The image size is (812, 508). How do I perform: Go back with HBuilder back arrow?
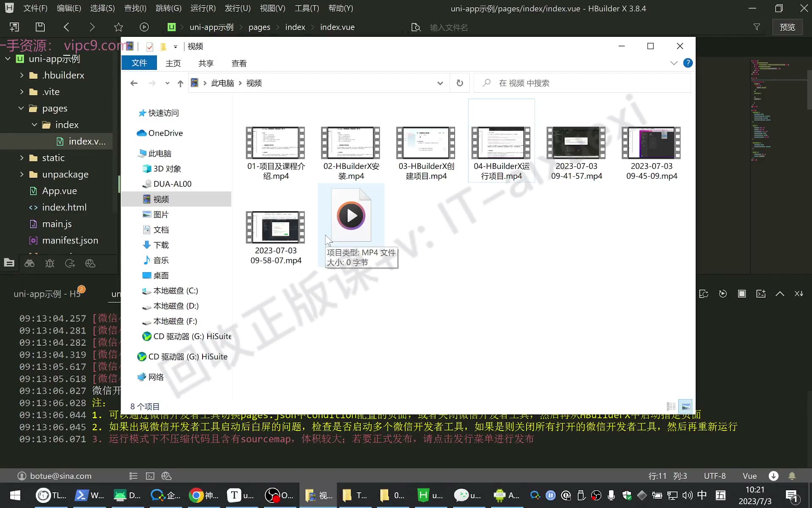[x=66, y=27]
